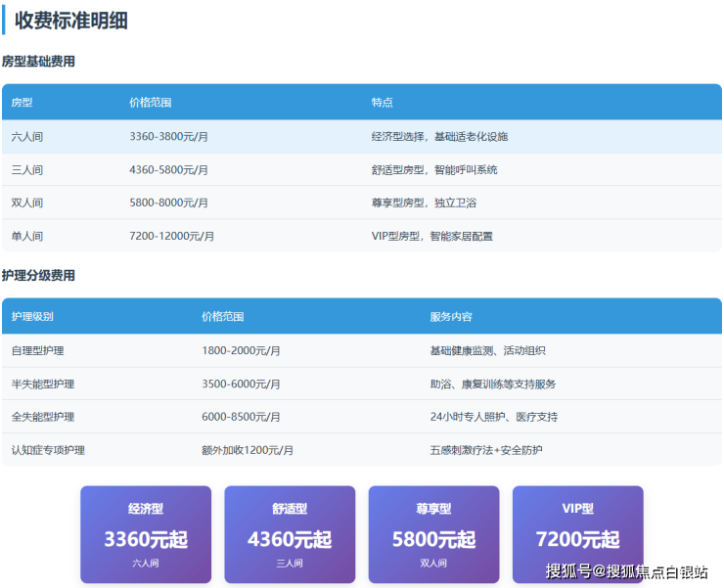Choose the VIP型 7200元起 pricing card

[577, 534]
